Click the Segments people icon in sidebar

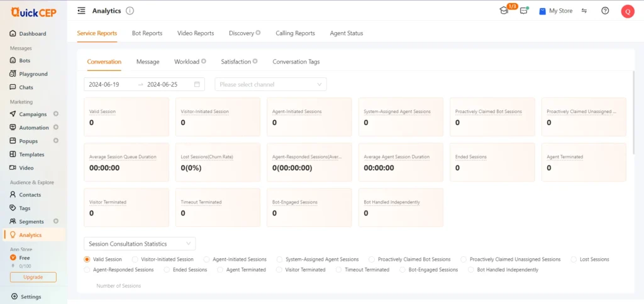point(13,222)
